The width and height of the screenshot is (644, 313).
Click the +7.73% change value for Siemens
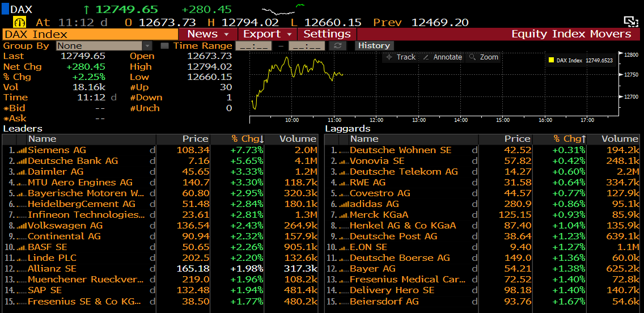point(247,150)
